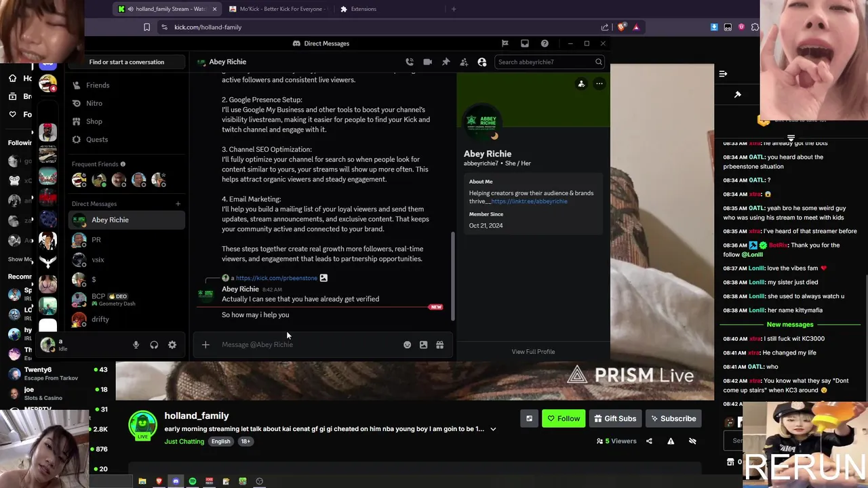
Task: Report the stream warning icon
Action: tap(671, 441)
